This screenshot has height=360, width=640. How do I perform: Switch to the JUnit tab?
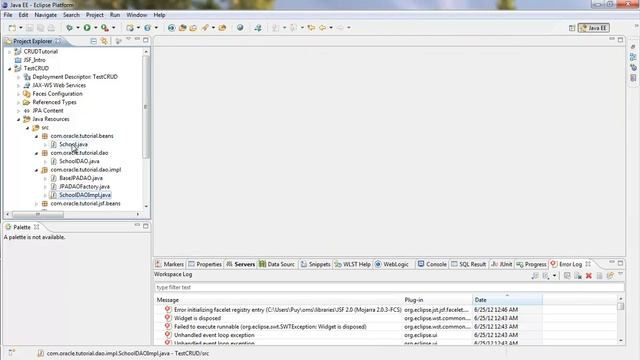coord(502,264)
